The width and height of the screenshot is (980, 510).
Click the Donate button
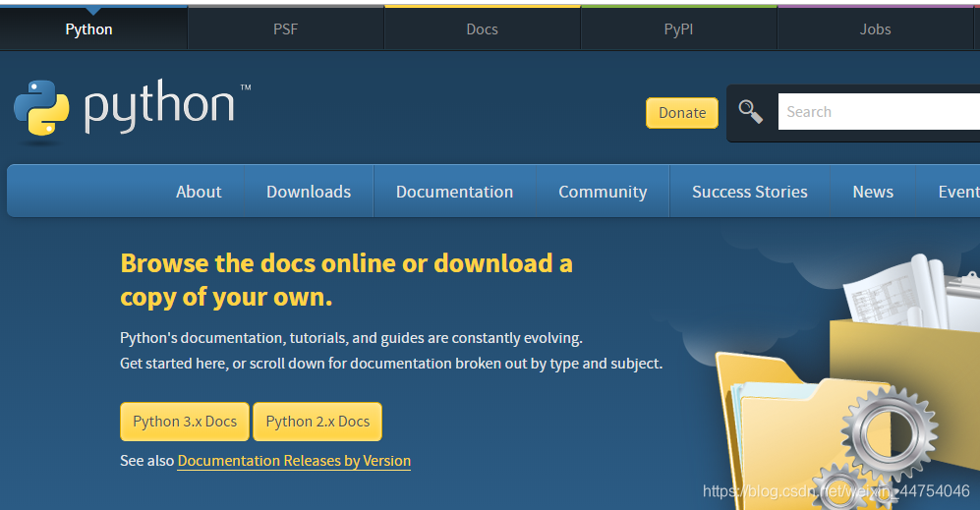tap(682, 113)
